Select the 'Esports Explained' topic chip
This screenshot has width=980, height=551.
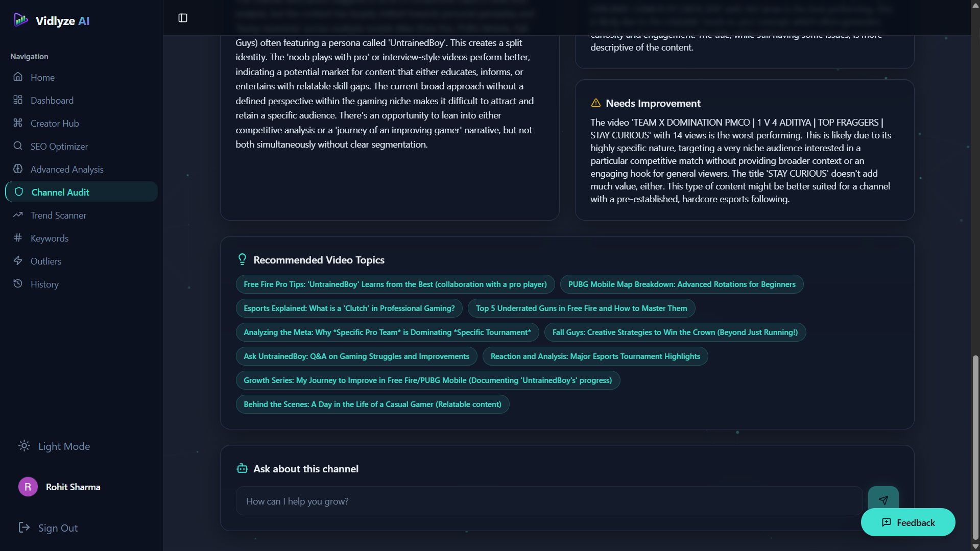tap(349, 308)
